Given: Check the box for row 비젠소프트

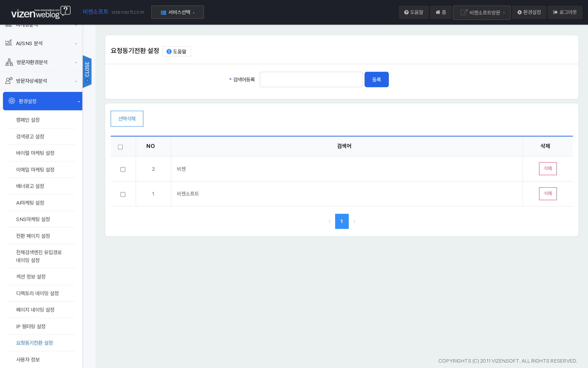Looking at the screenshot, I should coord(123,195).
